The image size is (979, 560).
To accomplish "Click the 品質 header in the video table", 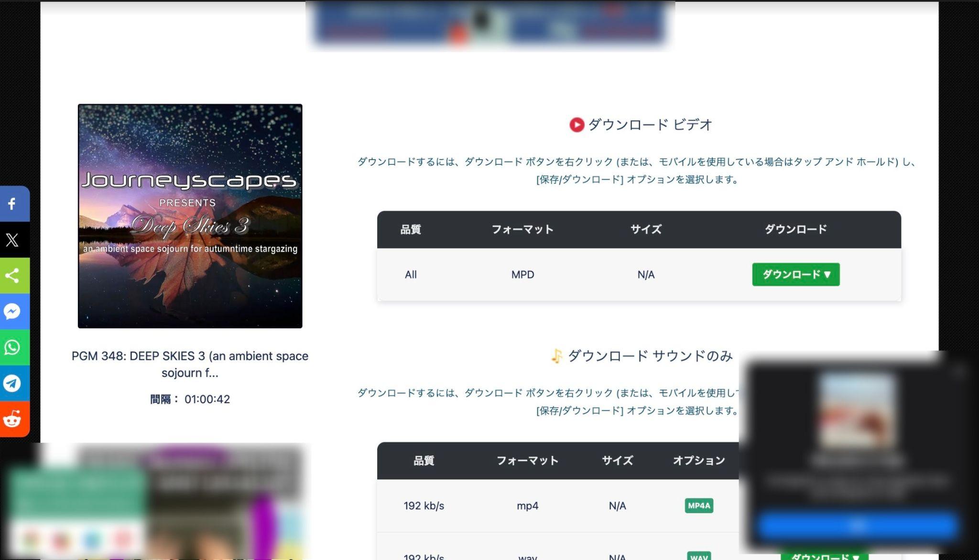I will (x=410, y=230).
